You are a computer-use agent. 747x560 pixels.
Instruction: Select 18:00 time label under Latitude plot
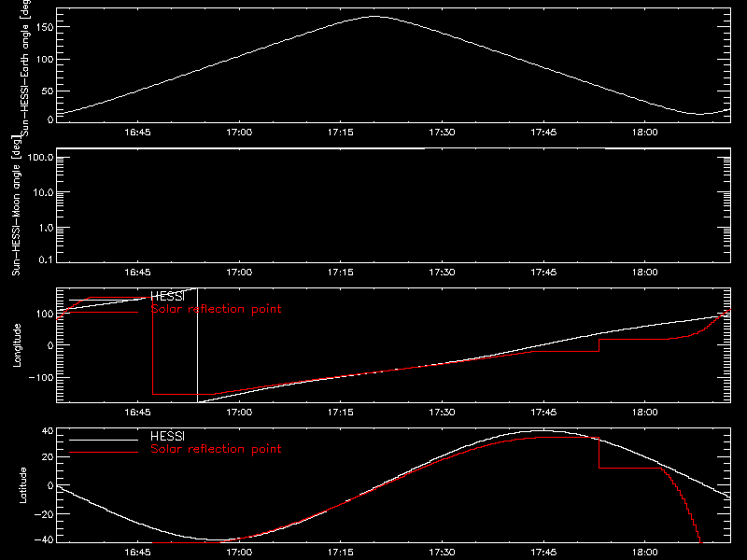click(x=645, y=553)
